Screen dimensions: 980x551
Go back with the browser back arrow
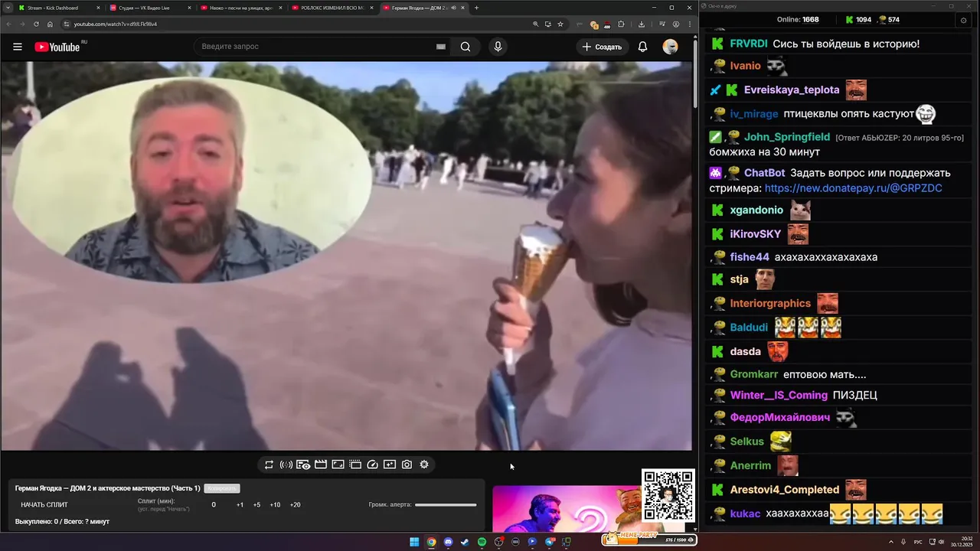click(8, 24)
